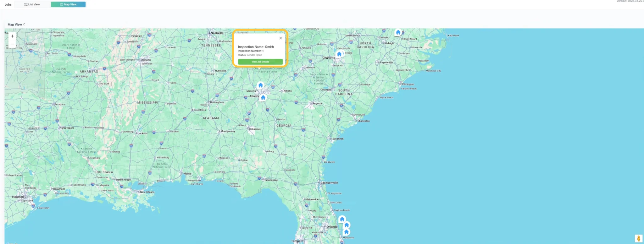Open the house marker near Rocky Mount

click(x=398, y=32)
